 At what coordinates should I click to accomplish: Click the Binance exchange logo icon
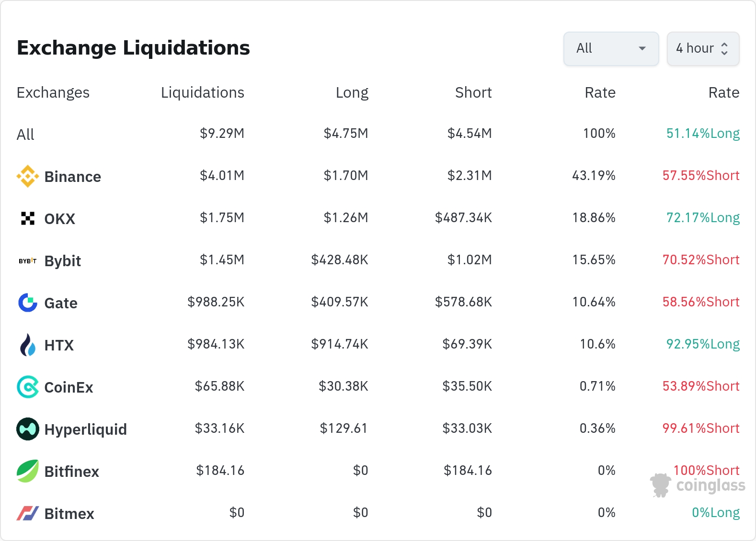(x=28, y=176)
